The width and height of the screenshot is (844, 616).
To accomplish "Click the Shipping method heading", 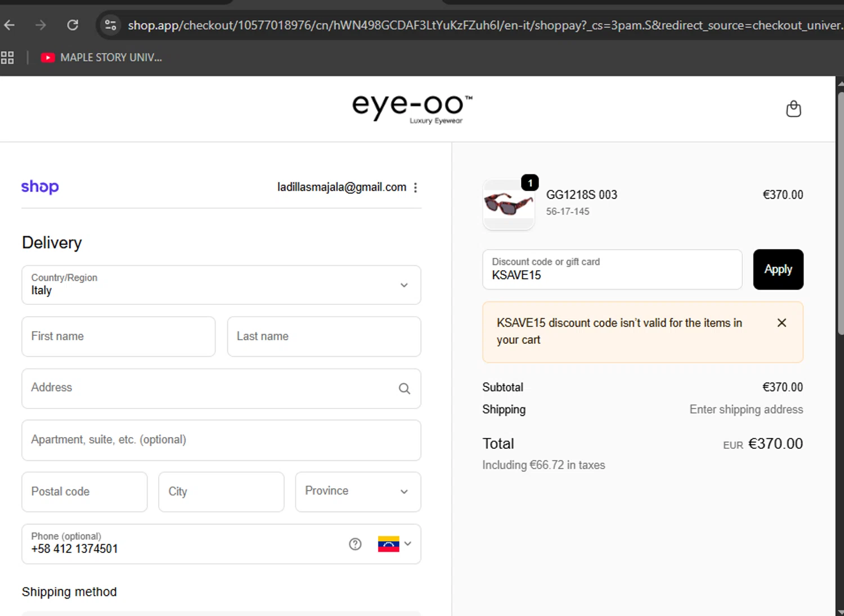I will (69, 592).
